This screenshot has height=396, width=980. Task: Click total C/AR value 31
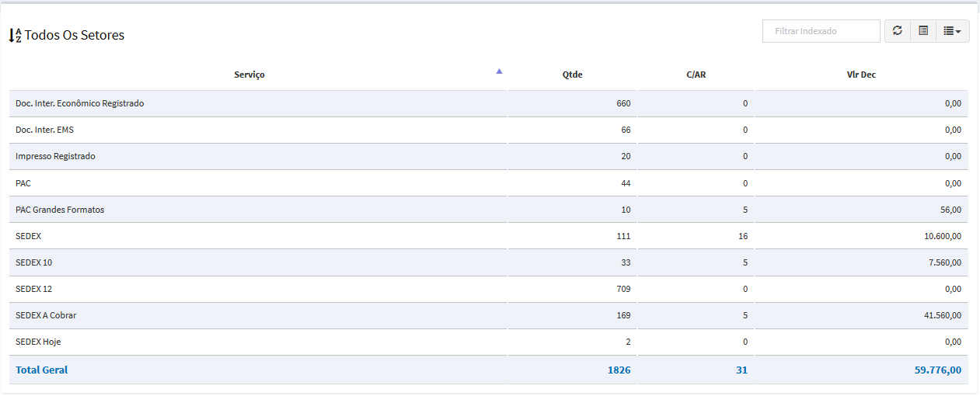click(741, 370)
